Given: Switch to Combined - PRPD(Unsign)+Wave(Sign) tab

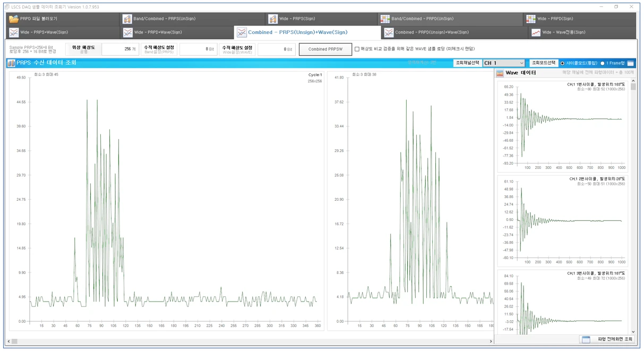Looking at the screenshot, I should [454, 32].
